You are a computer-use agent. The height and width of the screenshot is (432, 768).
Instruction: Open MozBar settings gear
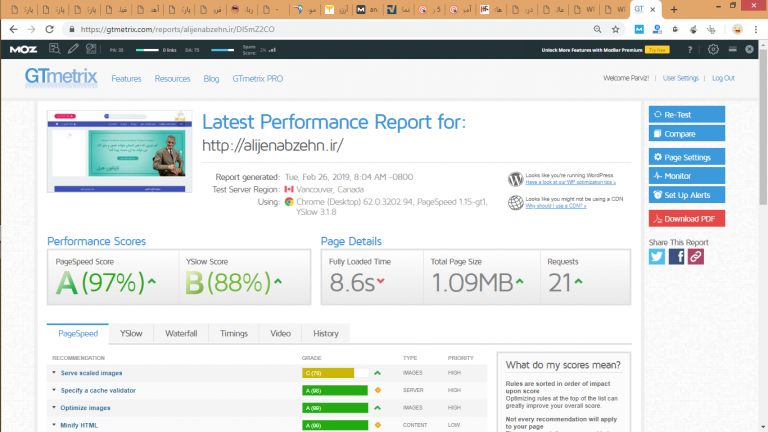[x=713, y=49]
